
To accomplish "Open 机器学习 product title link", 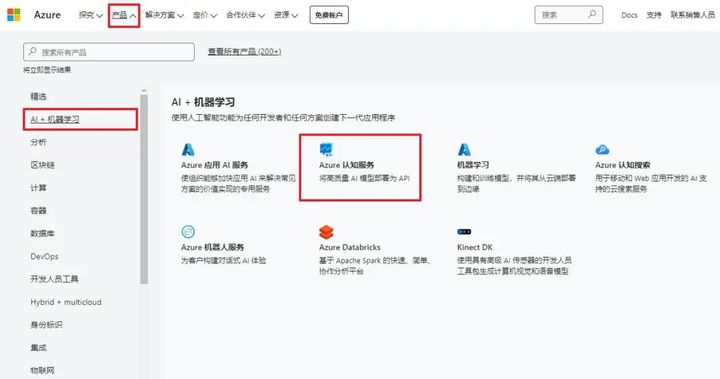I will click(x=473, y=165).
